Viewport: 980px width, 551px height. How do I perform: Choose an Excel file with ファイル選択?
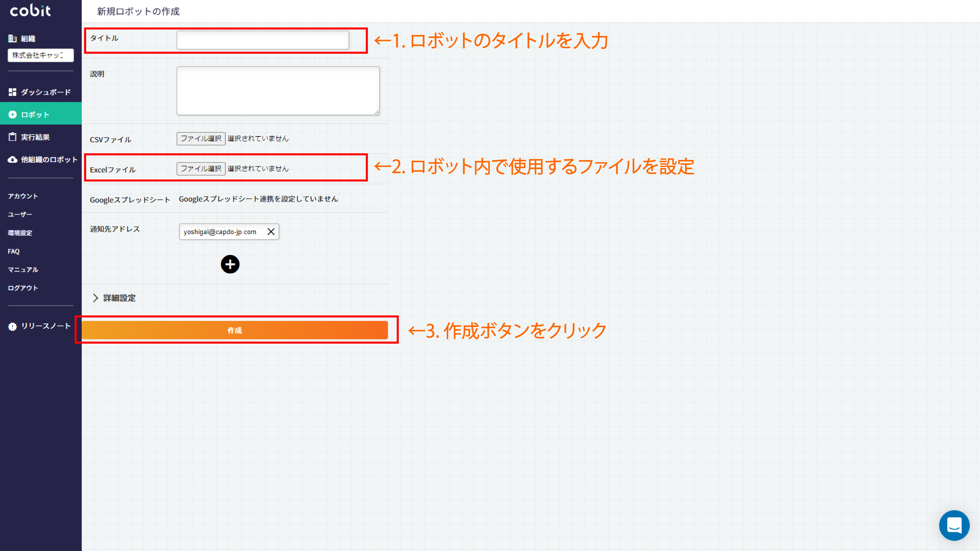pos(201,168)
